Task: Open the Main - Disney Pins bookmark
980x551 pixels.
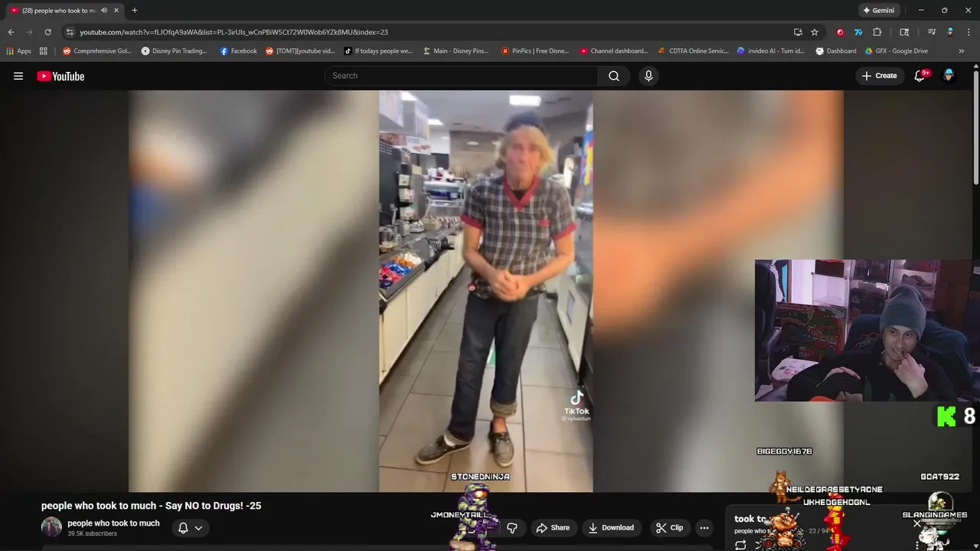Action: [x=456, y=51]
